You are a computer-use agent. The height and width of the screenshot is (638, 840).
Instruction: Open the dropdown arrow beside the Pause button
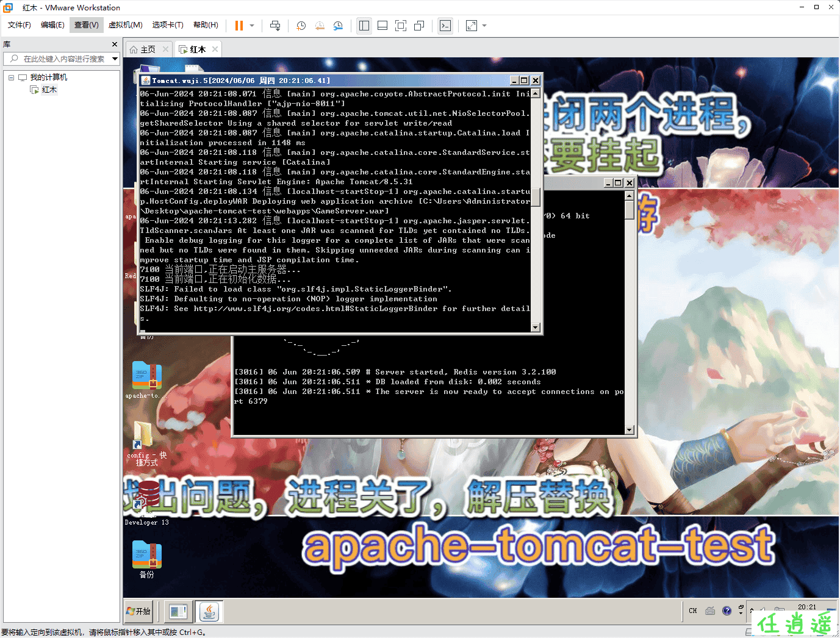[x=252, y=26]
